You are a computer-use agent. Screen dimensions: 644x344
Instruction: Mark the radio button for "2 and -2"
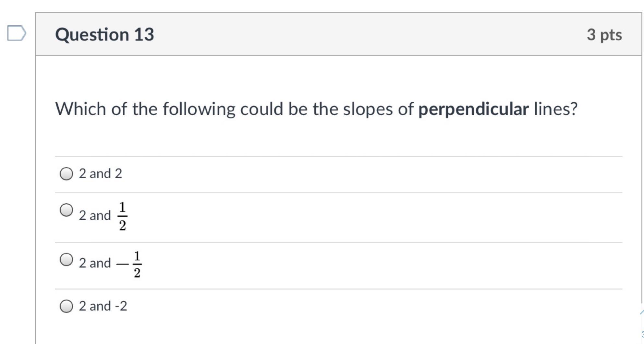coord(66,306)
